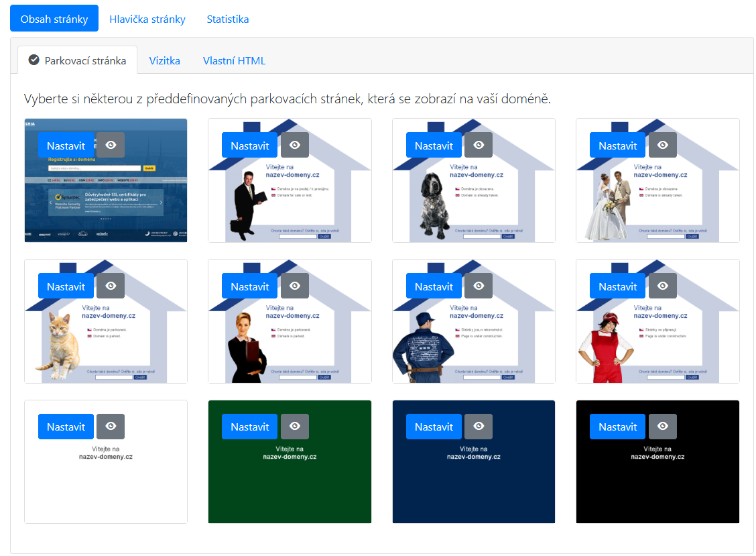Click the registrar website screenshot thumbnail

(105, 201)
